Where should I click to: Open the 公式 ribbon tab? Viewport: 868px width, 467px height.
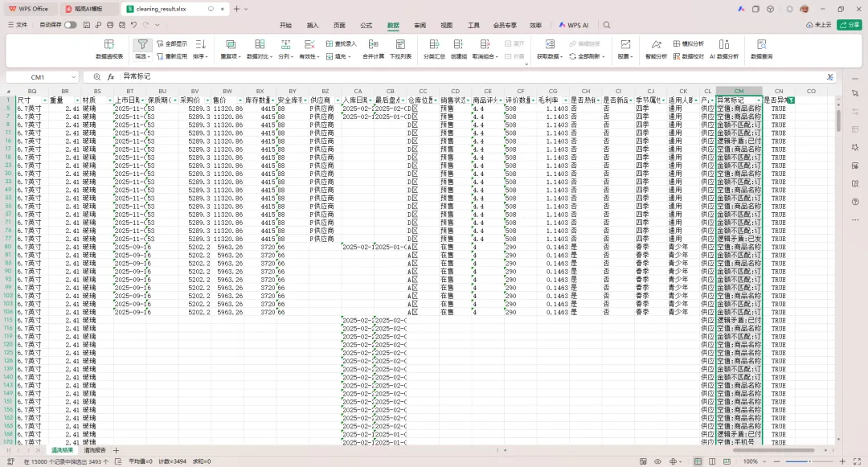[366, 25]
